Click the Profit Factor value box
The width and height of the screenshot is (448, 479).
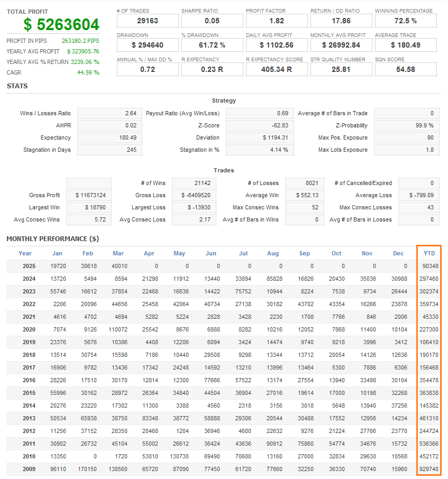(x=277, y=21)
